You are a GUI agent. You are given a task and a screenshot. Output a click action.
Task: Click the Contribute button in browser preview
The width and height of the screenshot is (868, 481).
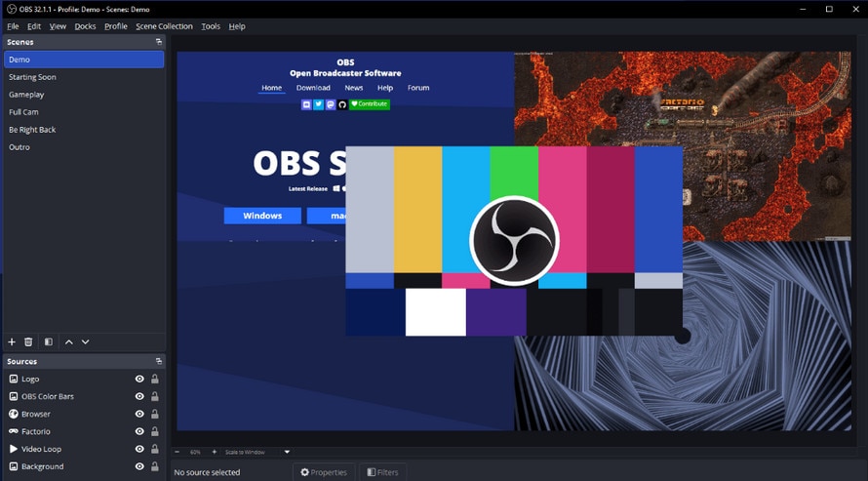click(370, 104)
